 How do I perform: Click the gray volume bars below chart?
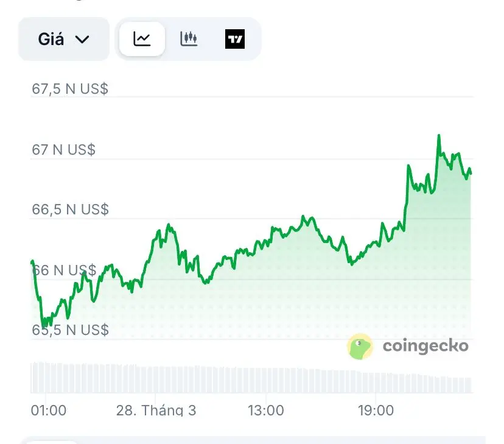click(243, 379)
